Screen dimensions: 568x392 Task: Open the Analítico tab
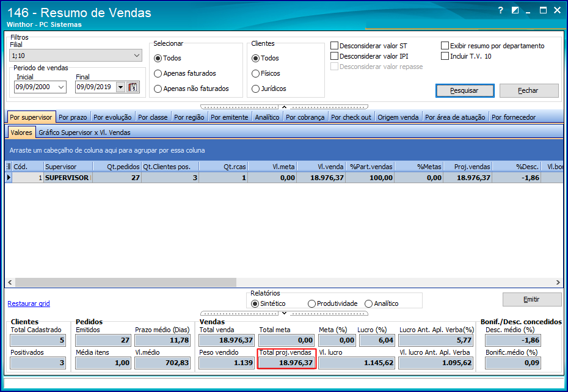[x=267, y=117]
